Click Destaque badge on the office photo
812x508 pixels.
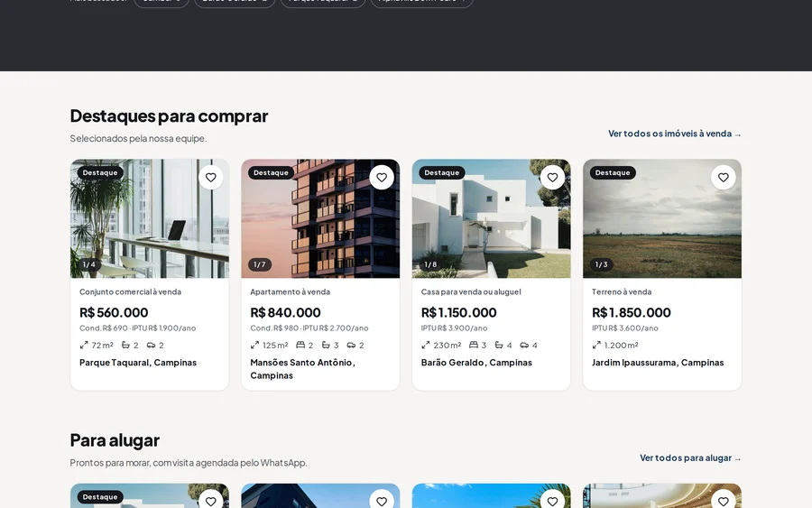pyautogui.click(x=100, y=172)
